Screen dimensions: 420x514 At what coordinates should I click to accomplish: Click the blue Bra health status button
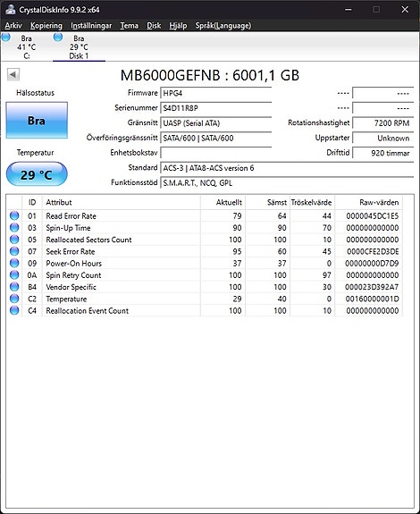coord(37,121)
